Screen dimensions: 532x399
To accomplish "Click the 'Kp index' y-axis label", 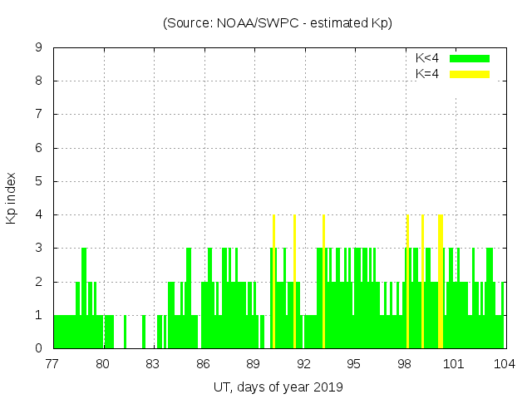I will [x=12, y=198].
